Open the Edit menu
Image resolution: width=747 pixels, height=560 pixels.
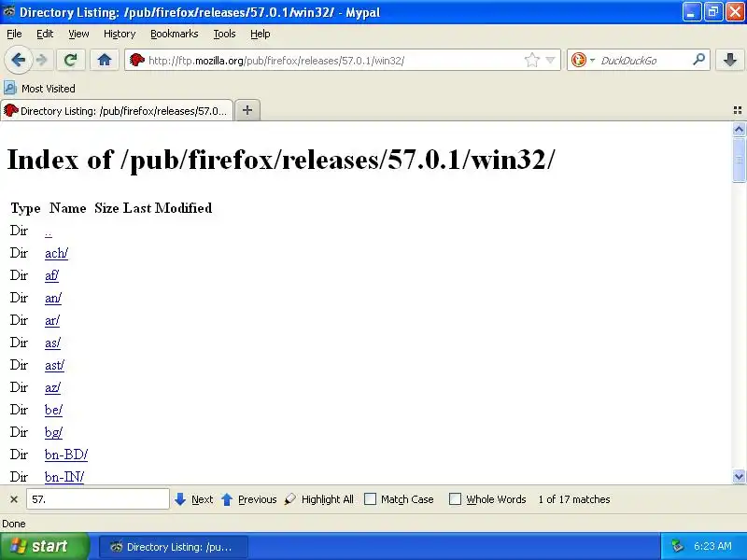(x=45, y=34)
